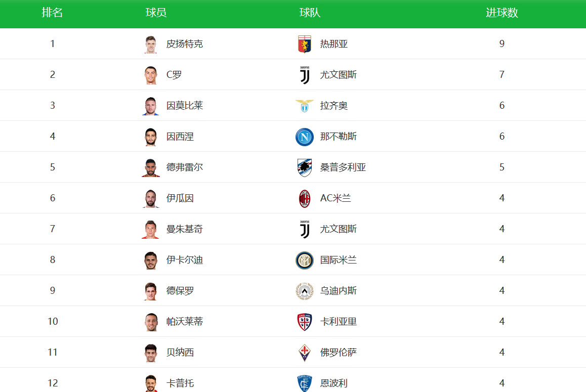
Task: Open the team link 桑普多利亚
Action: [343, 167]
